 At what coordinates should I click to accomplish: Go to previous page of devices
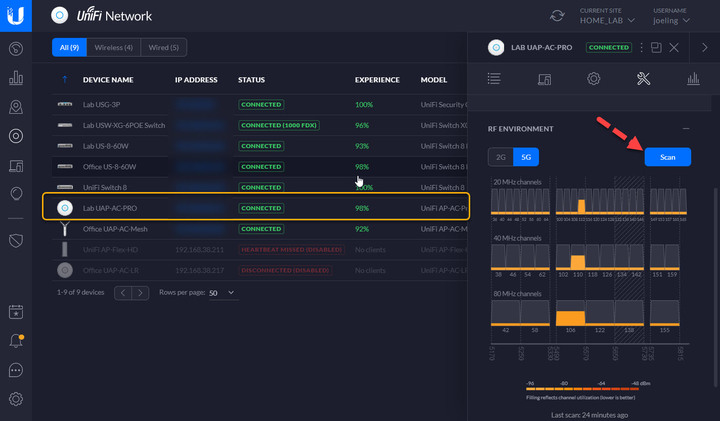[123, 292]
